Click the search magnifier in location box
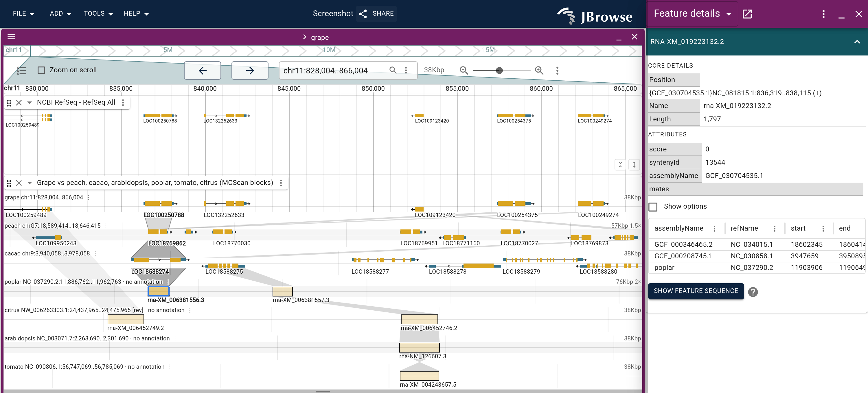868x393 pixels. click(x=393, y=70)
